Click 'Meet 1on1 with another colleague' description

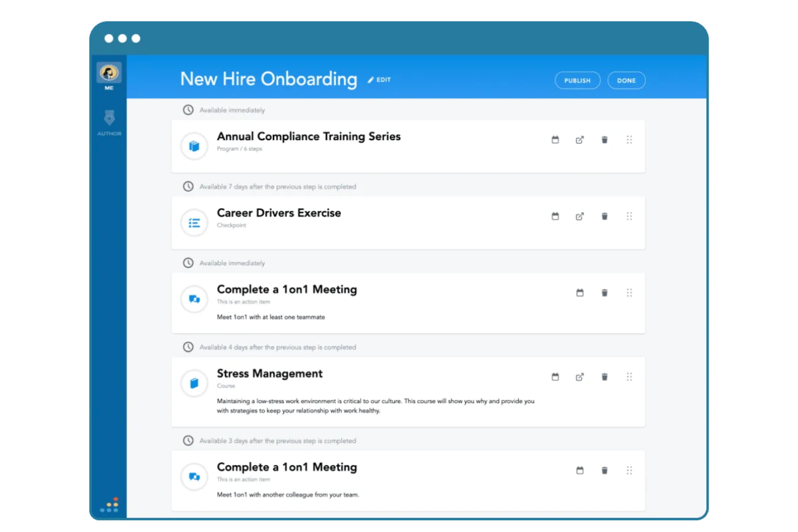coord(287,495)
